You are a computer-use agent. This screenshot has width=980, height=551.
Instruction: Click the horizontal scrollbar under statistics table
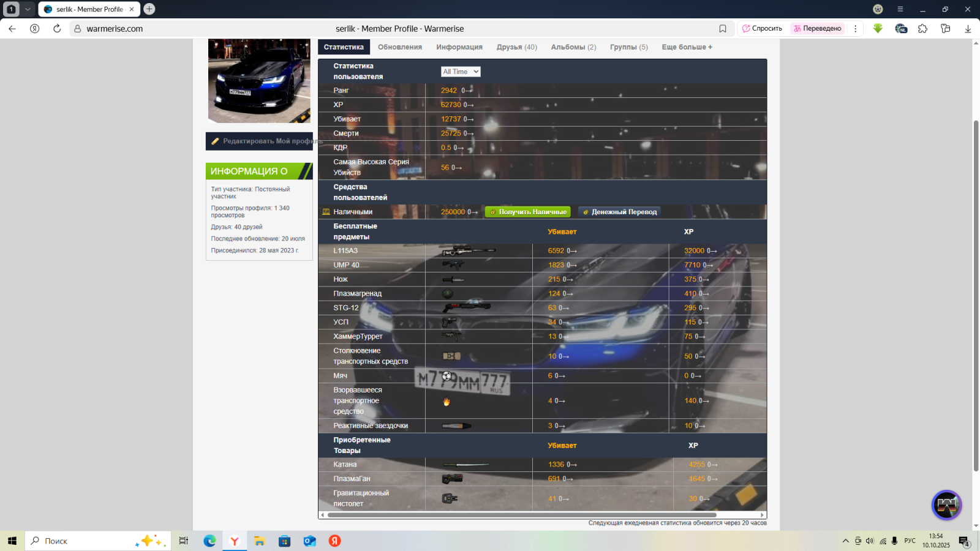click(x=521, y=515)
